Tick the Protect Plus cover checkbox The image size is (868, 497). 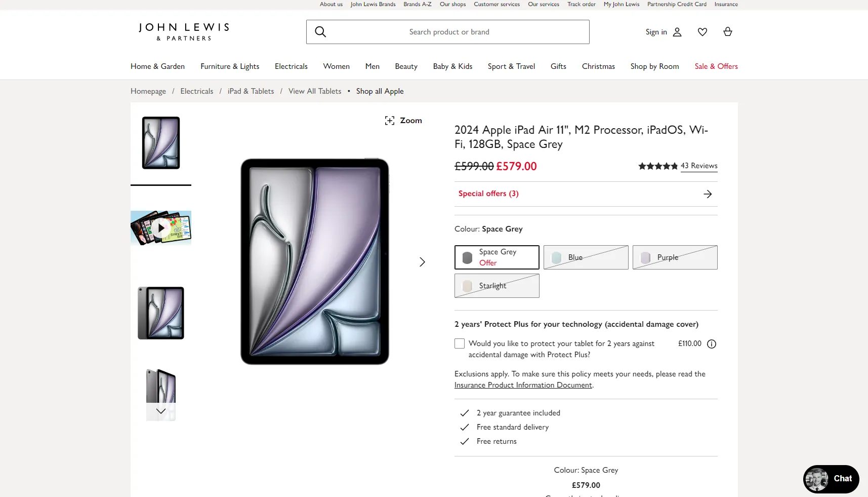[460, 343]
